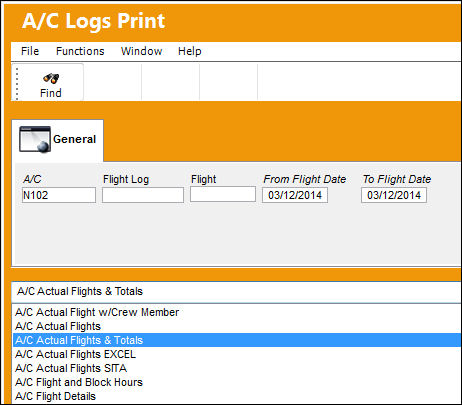Select the A/C Actual Flights report
Viewport: 462px width, 405px height.
point(237,326)
